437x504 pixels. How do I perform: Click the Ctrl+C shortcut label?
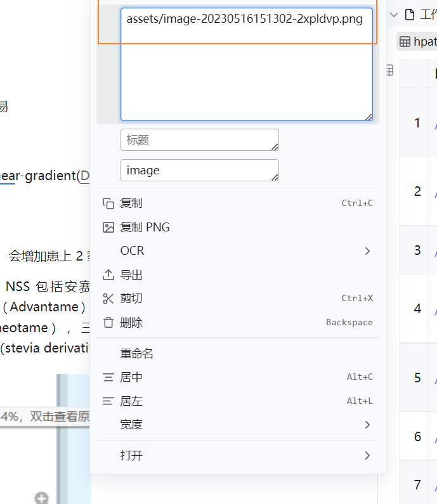pyautogui.click(x=357, y=203)
